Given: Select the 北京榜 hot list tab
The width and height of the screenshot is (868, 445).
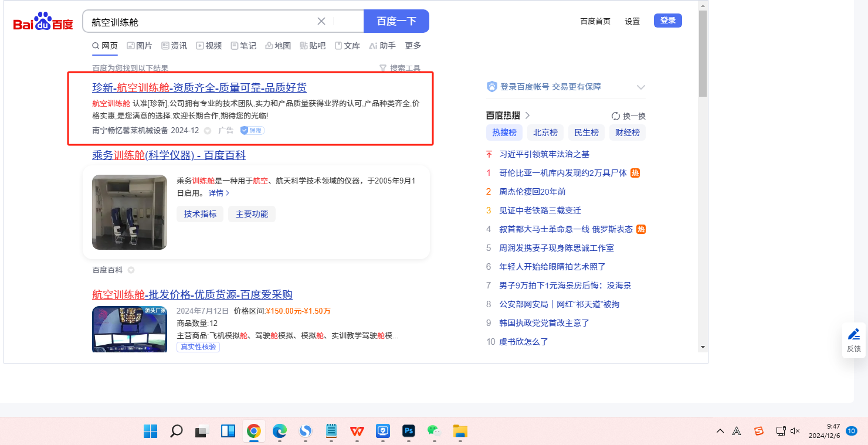Looking at the screenshot, I should click(545, 133).
